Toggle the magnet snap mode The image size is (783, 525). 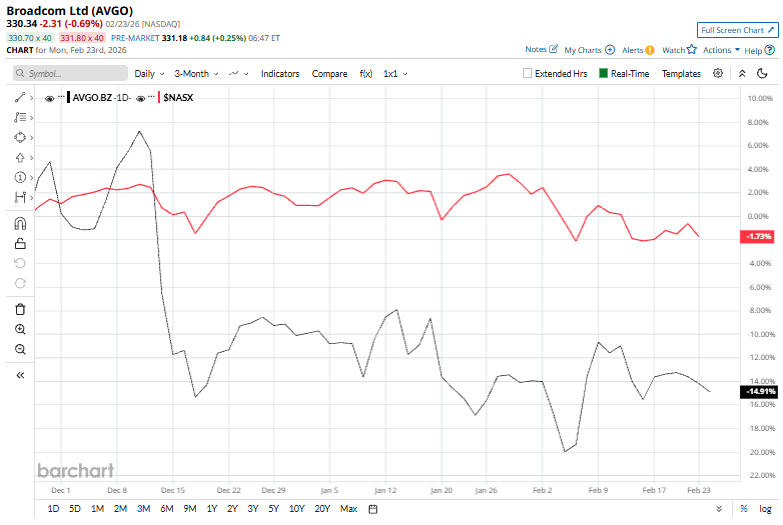point(20,223)
